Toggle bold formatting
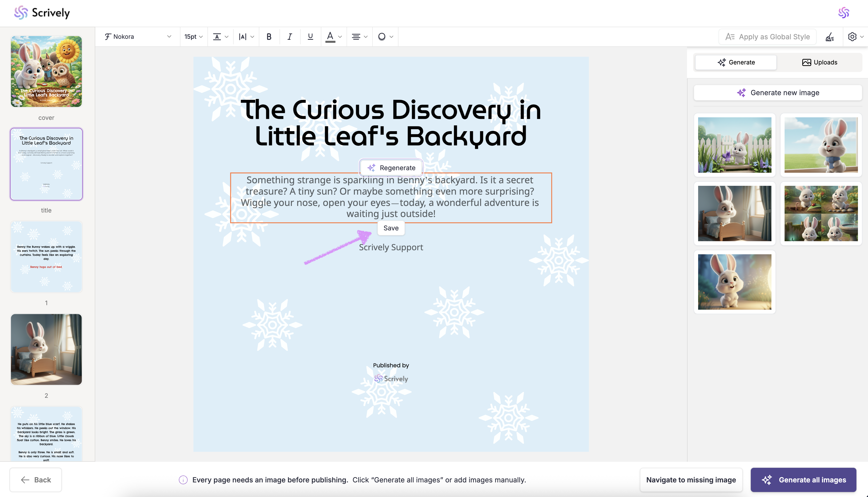The width and height of the screenshot is (868, 497). point(269,37)
